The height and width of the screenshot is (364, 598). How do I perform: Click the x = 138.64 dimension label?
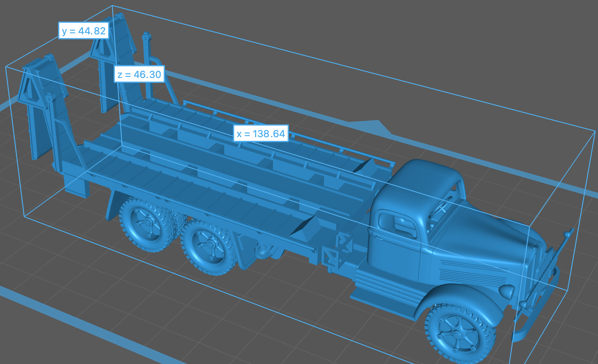[261, 134]
